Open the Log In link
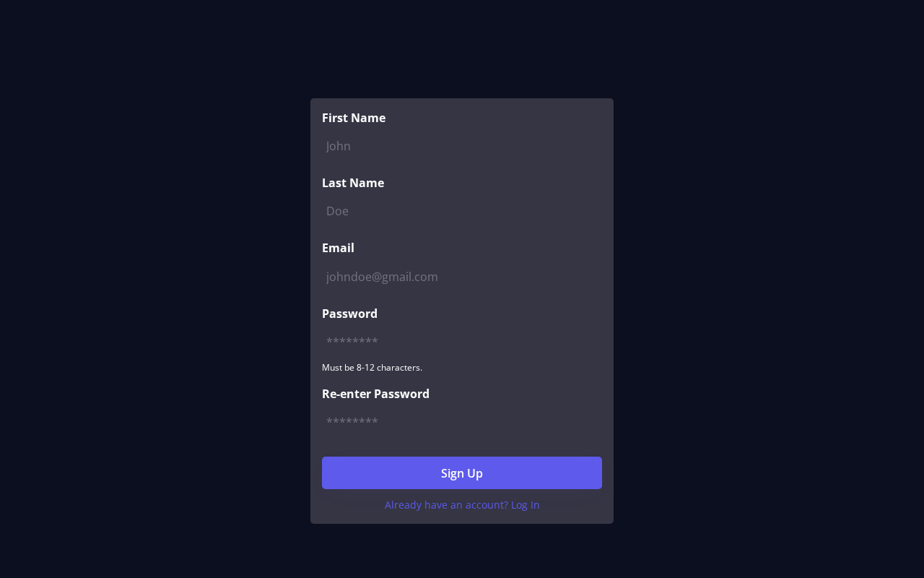 (x=525, y=505)
